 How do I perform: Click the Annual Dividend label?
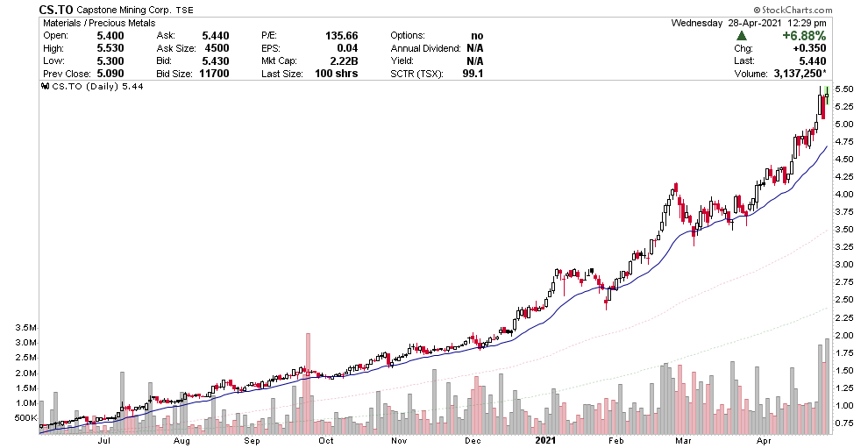(x=426, y=48)
